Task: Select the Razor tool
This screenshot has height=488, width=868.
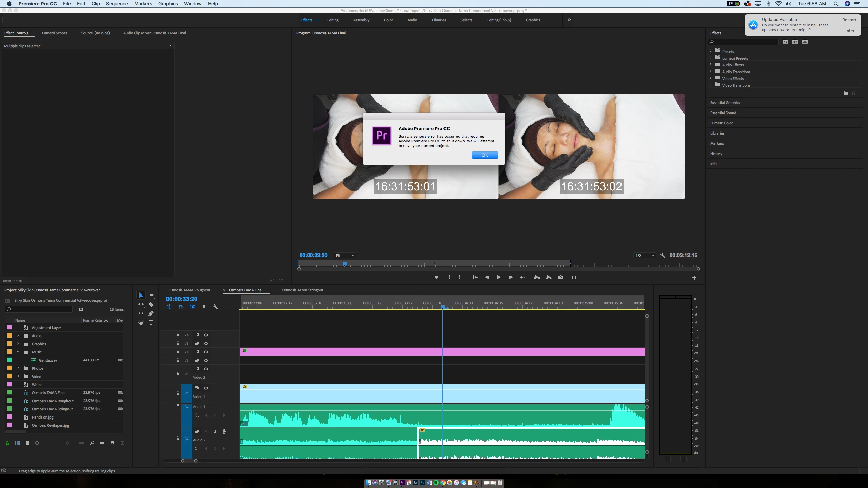Action: [151, 304]
